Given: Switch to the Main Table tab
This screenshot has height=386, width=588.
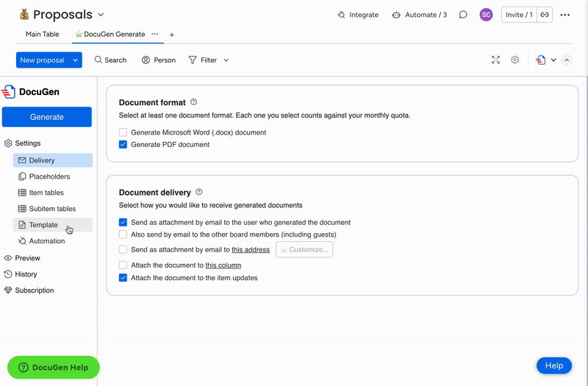Looking at the screenshot, I should coord(43,34).
